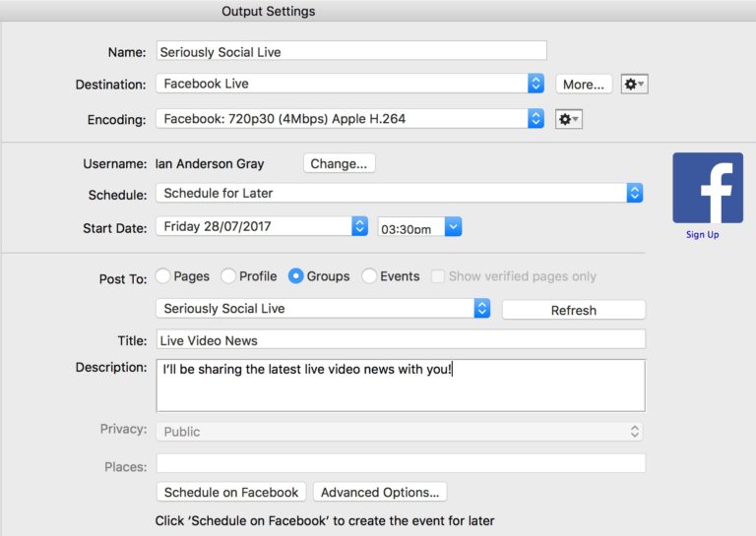Choose the Groups radio button

click(295, 276)
